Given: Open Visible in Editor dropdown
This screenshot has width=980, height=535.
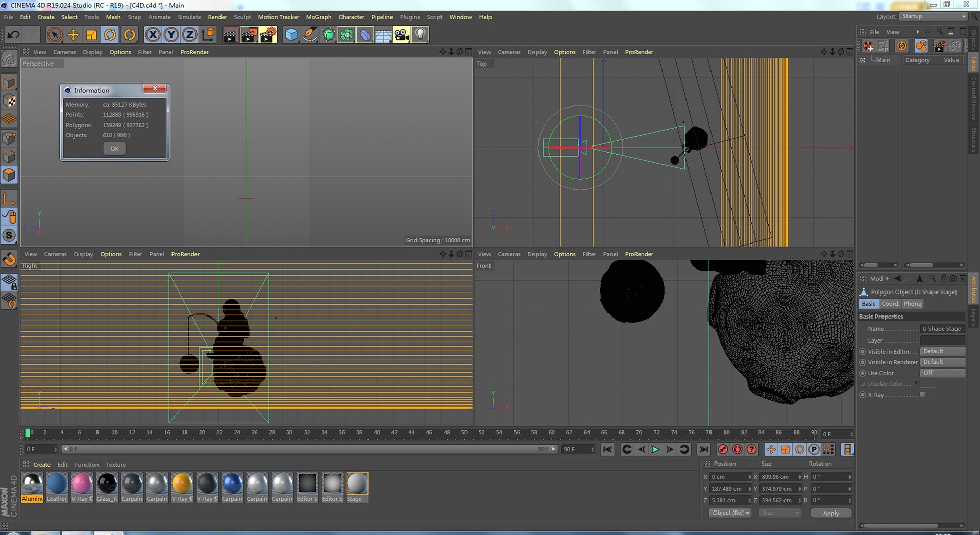Looking at the screenshot, I should (943, 351).
